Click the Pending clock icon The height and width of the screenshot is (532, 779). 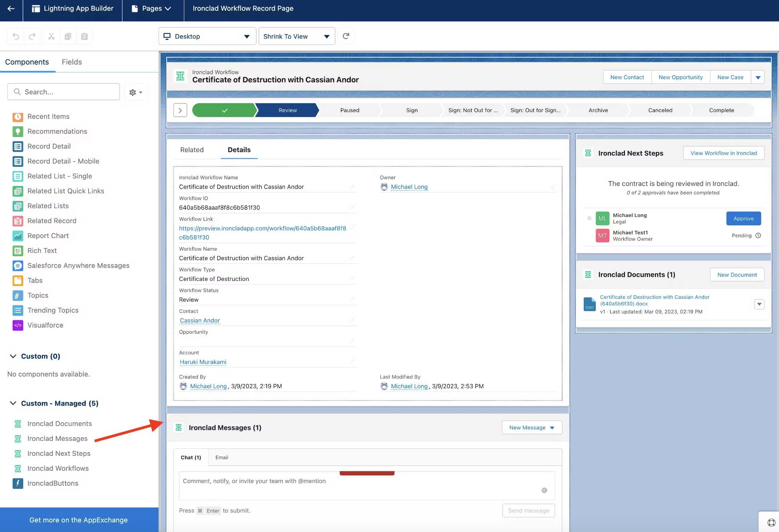tap(758, 236)
